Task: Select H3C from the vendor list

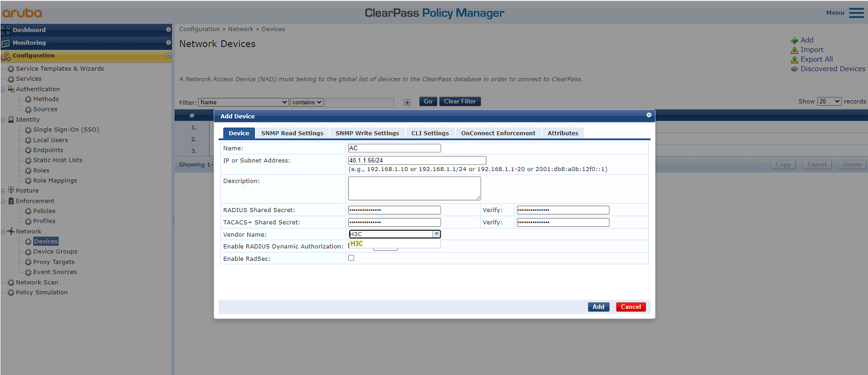Action: click(394, 244)
